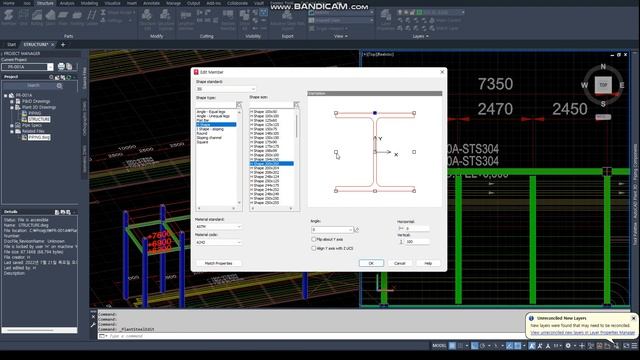Click the N compass label on ViewCube
This screenshot has width=640, height=360.
[x=603, y=67]
